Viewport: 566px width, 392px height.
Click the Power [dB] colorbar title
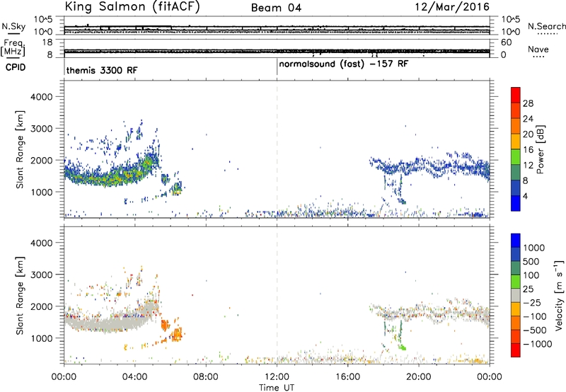541,149
